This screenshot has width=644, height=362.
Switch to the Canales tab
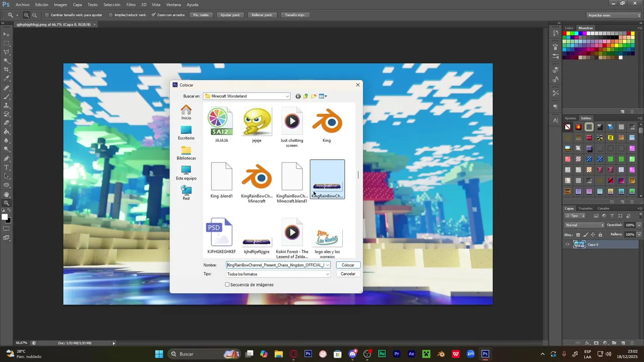603,208
